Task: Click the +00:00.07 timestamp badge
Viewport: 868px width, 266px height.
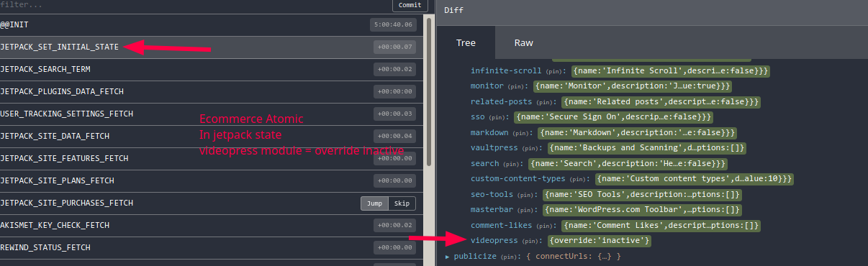Action: 394,47
